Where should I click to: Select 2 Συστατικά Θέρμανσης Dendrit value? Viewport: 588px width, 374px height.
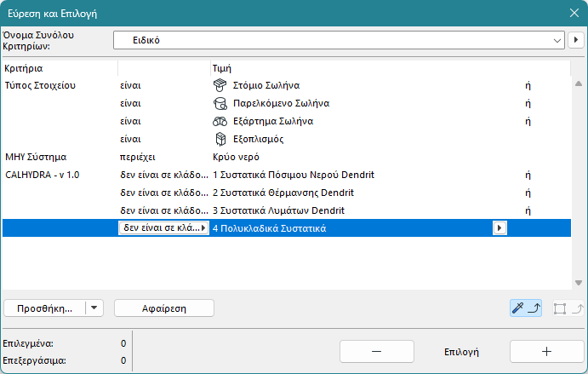coord(283,193)
